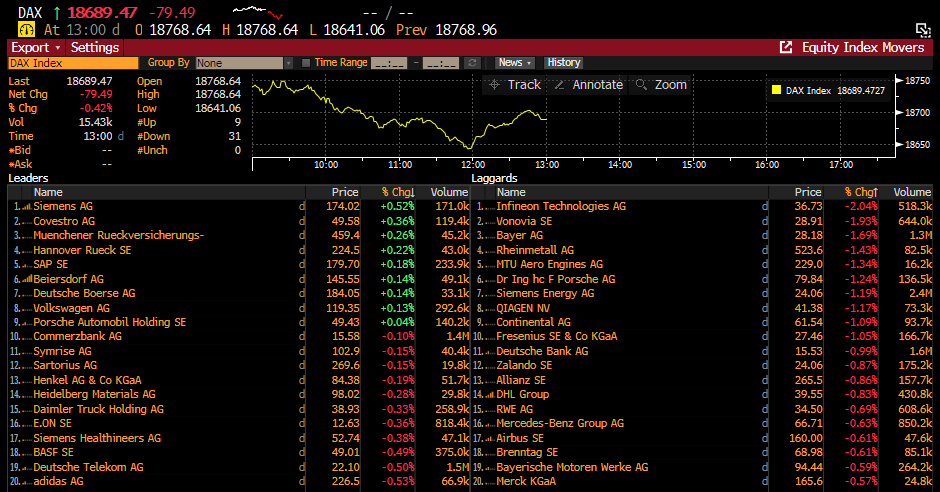Select Infineon Technologies AG in Laggards

561,206
